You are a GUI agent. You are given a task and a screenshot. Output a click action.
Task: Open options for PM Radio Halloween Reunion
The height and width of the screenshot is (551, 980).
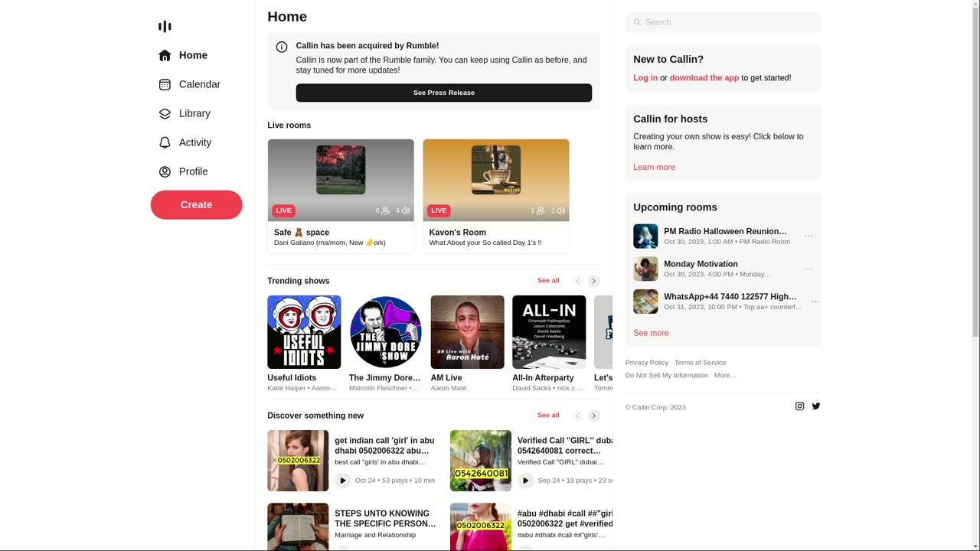(x=808, y=236)
